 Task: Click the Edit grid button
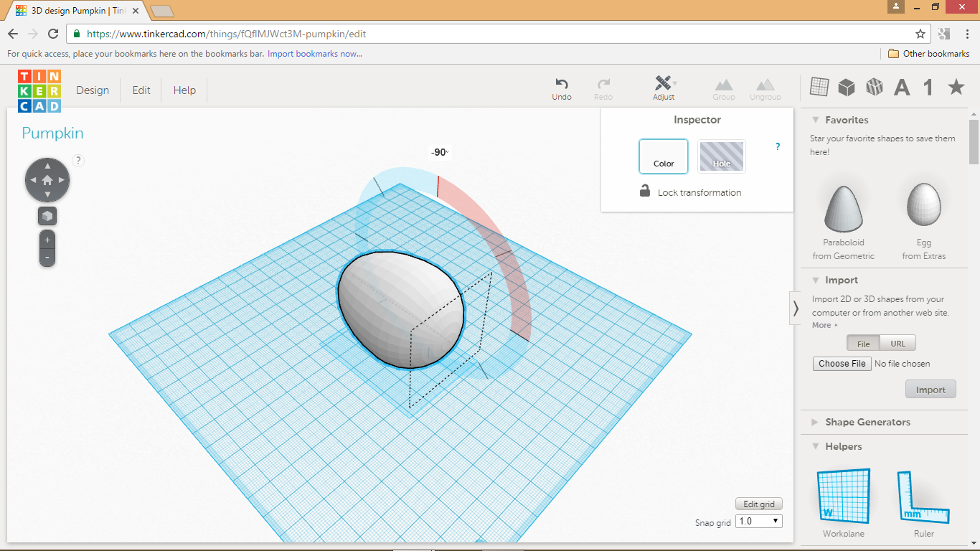click(758, 503)
